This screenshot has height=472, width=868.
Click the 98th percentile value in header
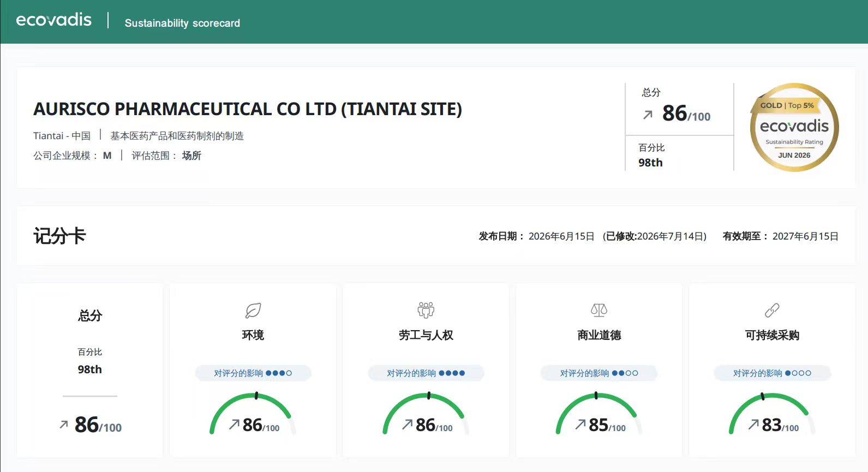650,163
